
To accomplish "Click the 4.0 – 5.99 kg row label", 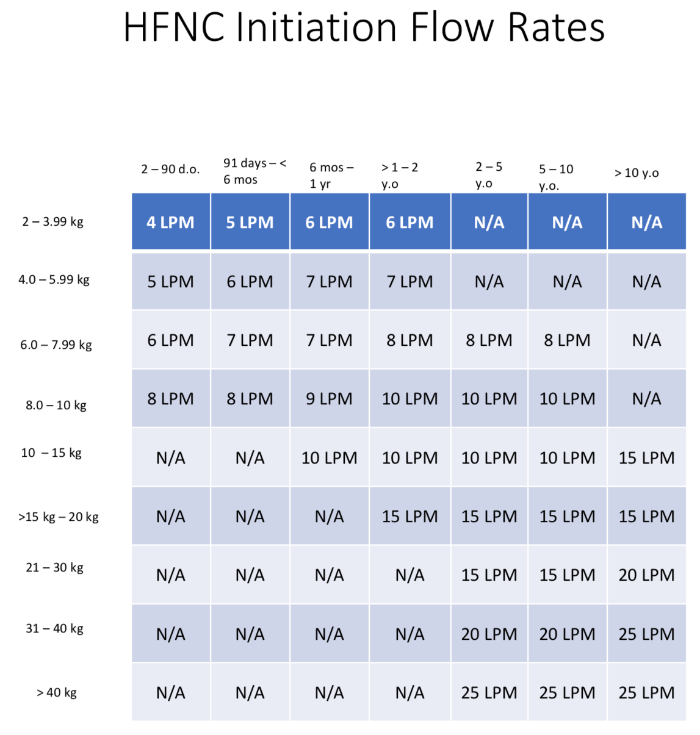I will (x=54, y=279).
